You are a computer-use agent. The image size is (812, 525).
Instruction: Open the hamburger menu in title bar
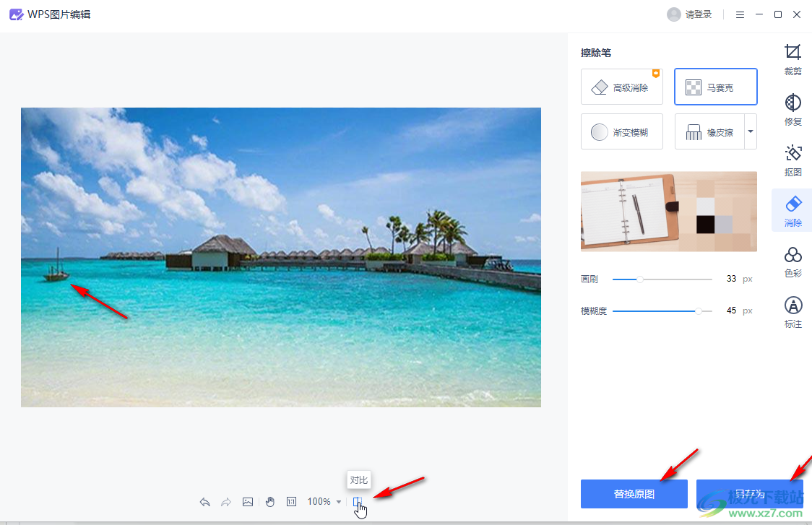click(740, 14)
